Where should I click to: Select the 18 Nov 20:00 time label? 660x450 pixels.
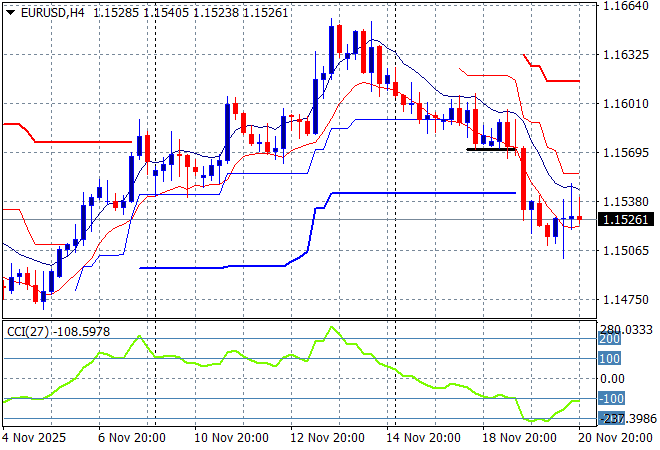[519, 438]
